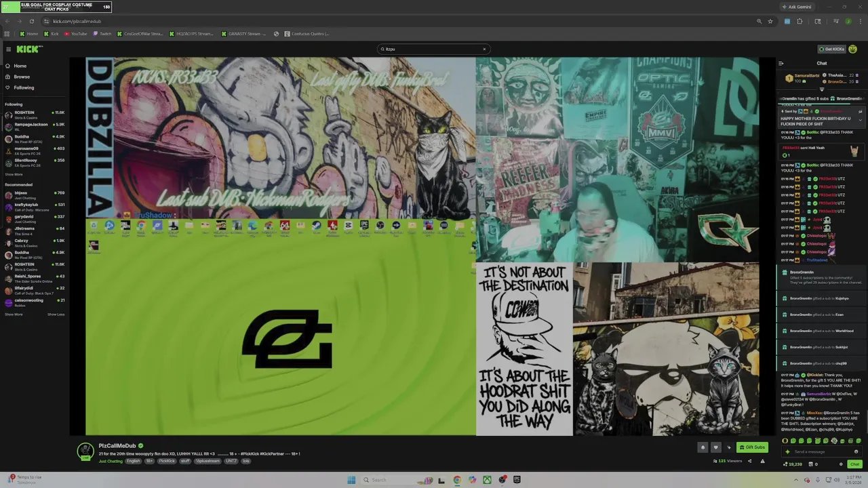Collapse the chat panel with arrow icon
The height and width of the screenshot is (488, 868).
(x=781, y=63)
